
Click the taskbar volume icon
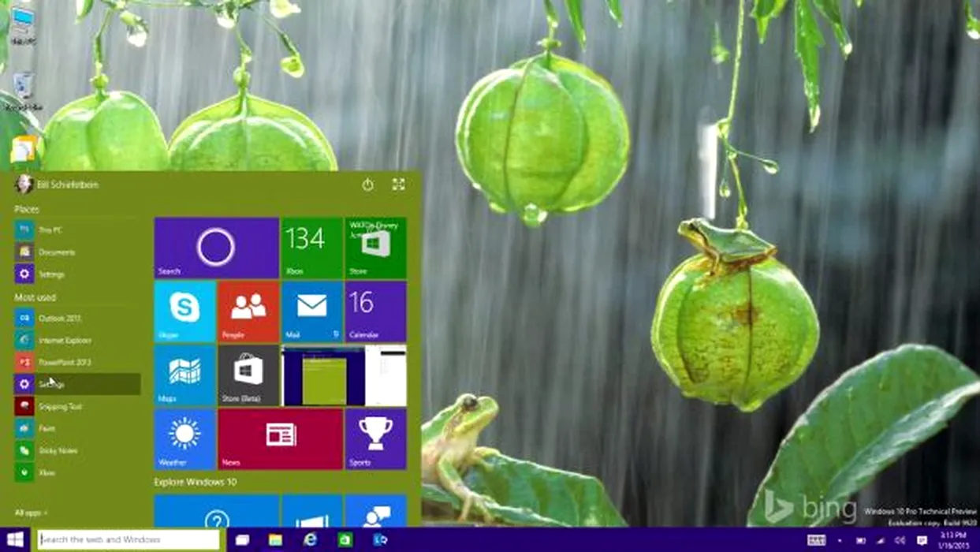pyautogui.click(x=900, y=540)
